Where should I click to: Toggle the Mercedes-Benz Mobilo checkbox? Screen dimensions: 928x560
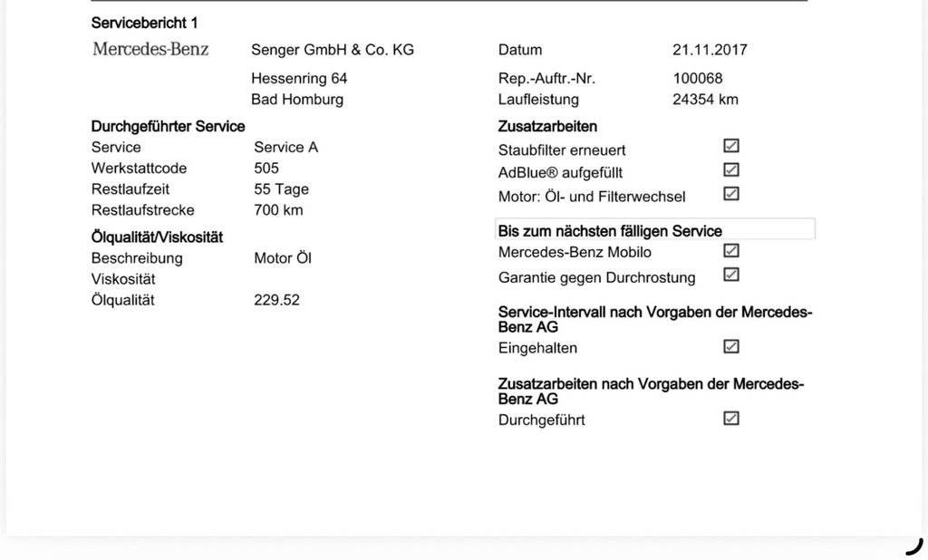[x=731, y=250]
